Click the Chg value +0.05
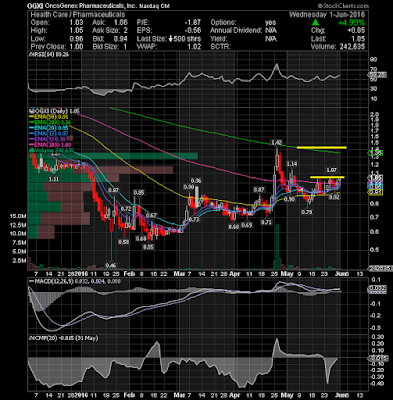Image resolution: width=393 pixels, height=400 pixels. 356,30
